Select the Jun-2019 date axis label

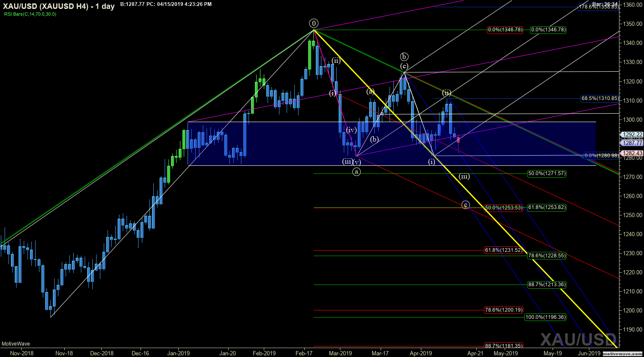tap(589, 353)
